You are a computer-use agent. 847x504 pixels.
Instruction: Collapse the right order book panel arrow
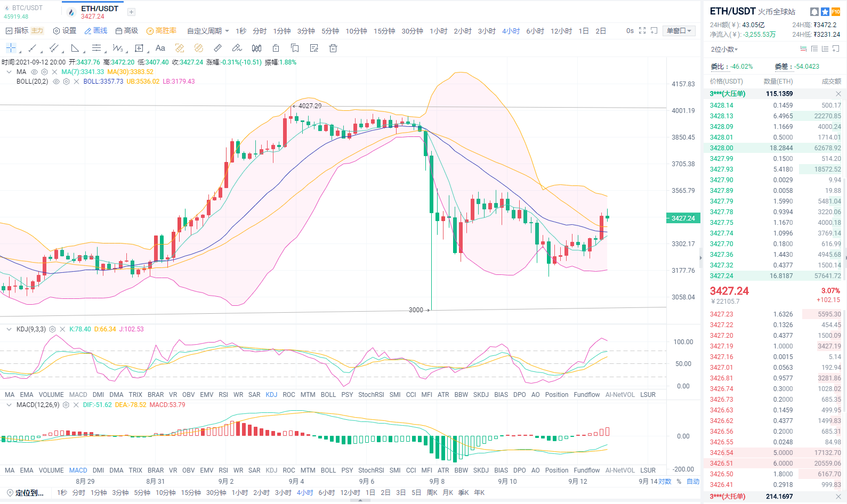click(701, 258)
